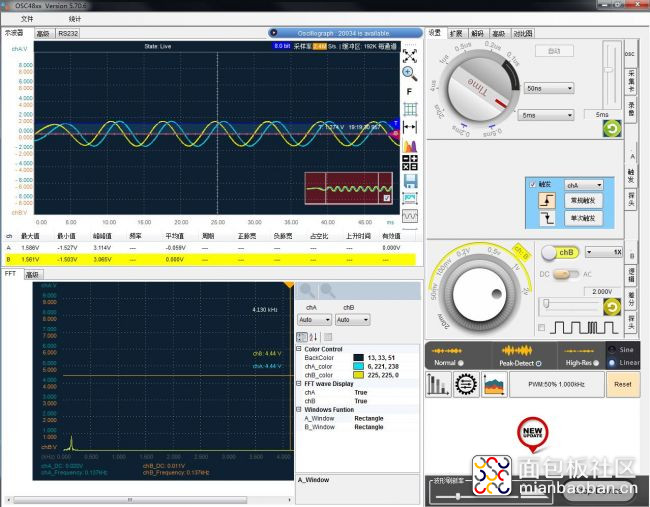Image resolution: width=650 pixels, height=507 pixels.
Task: Click the 2.000V value field
Action: (602, 291)
